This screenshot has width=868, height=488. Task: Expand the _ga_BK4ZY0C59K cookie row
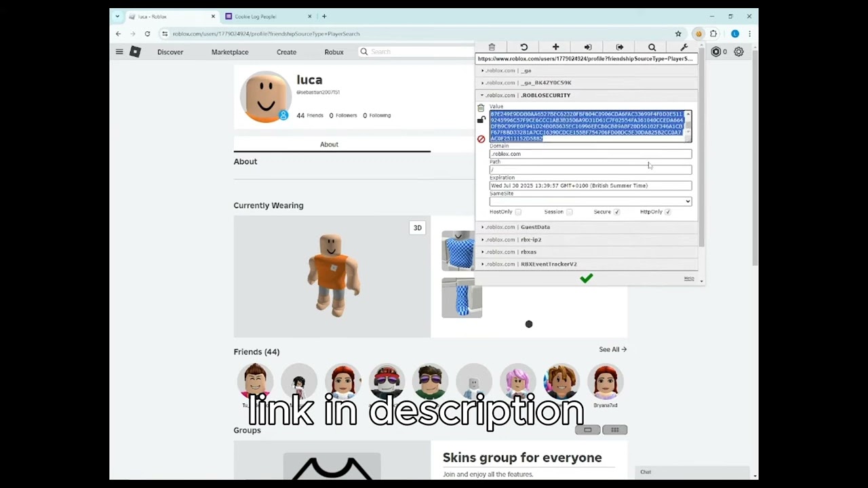587,83
